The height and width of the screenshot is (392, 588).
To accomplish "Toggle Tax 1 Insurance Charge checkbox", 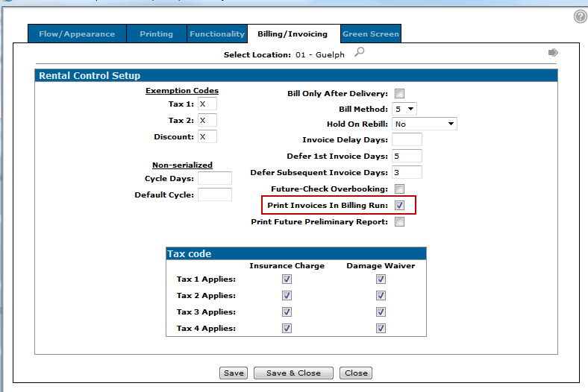I will [287, 279].
